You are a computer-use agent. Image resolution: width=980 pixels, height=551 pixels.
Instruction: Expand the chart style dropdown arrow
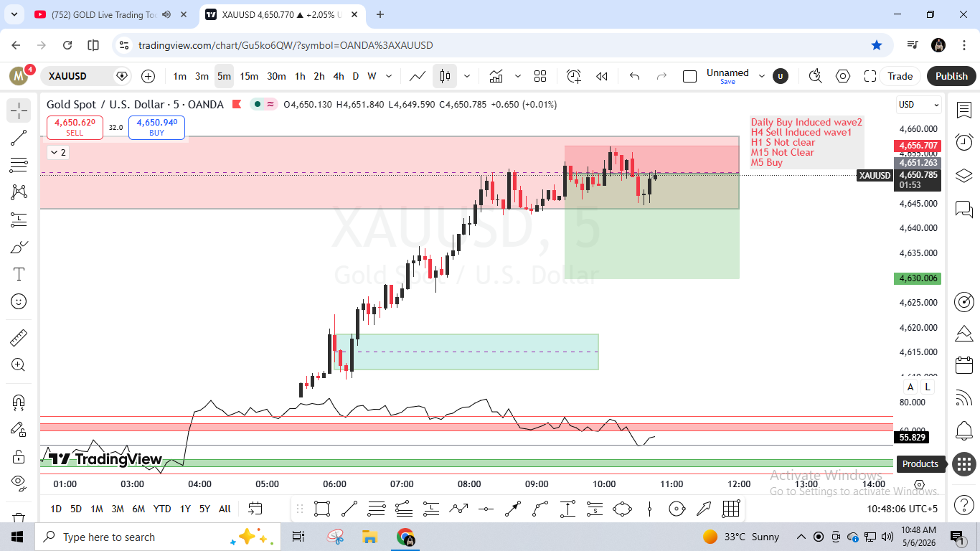tap(467, 76)
